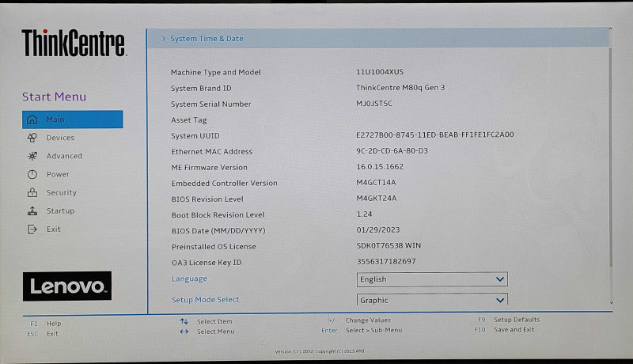
Task: Click the Language dropdown arrow
Action: (x=500, y=279)
